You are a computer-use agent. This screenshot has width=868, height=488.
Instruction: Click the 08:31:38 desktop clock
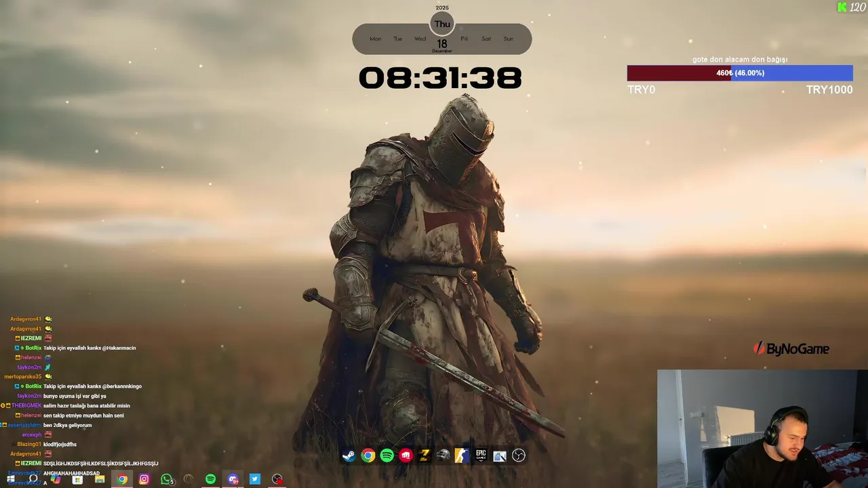pos(441,78)
